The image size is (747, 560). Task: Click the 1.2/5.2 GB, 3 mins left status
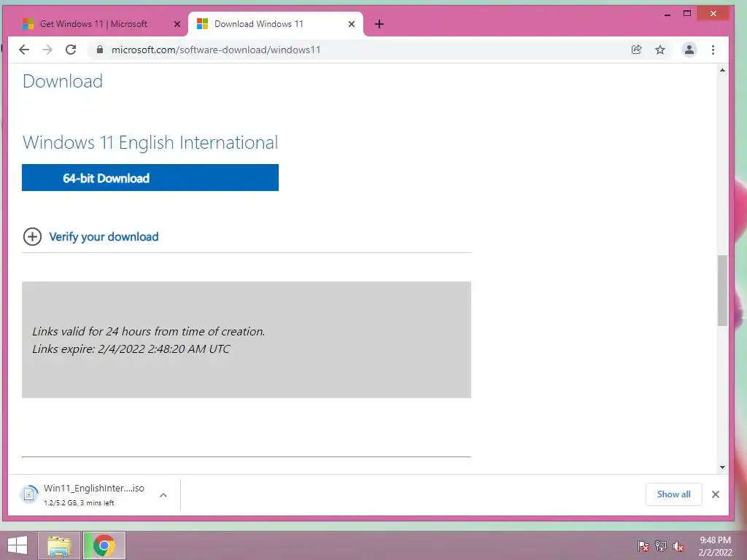[x=79, y=503]
